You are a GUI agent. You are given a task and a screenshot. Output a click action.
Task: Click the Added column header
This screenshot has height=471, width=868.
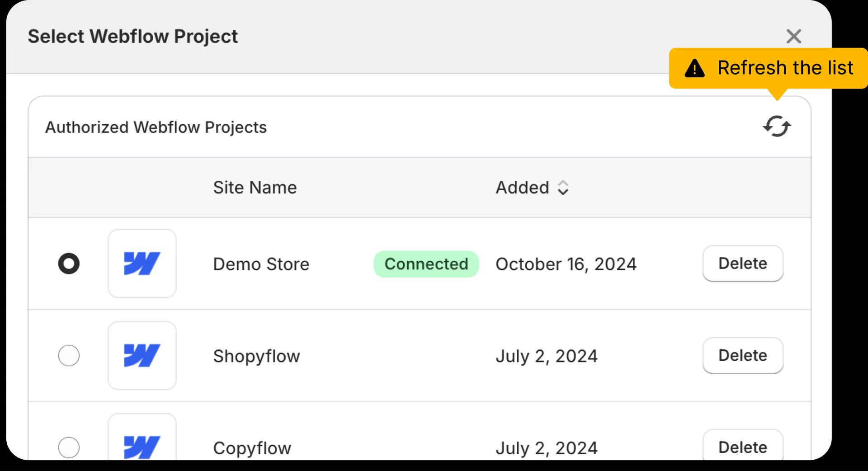(x=522, y=188)
